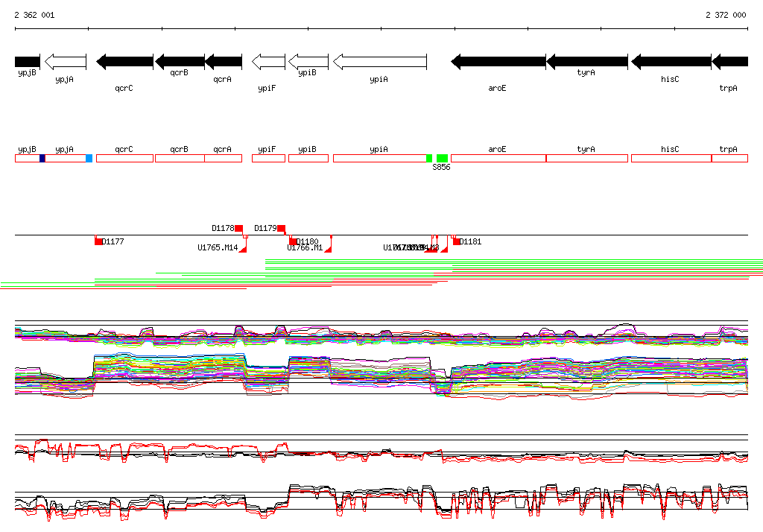Click the red-outlined aroE annotation box

coord(498,158)
